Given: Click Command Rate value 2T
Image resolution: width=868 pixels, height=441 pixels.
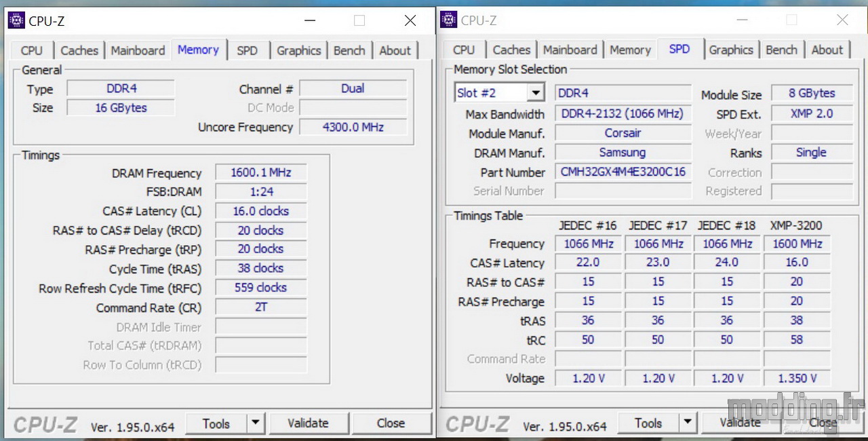Looking at the screenshot, I should (x=261, y=307).
